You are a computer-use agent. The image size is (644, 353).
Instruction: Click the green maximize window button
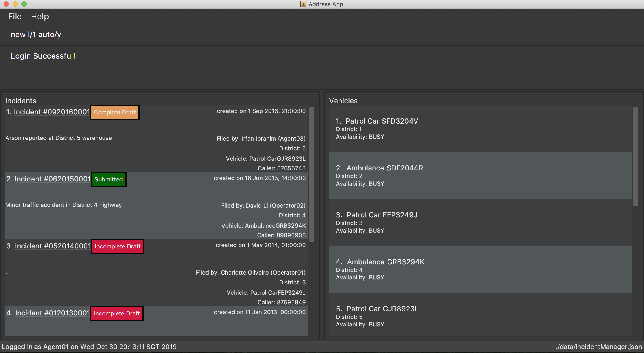coord(24,4)
